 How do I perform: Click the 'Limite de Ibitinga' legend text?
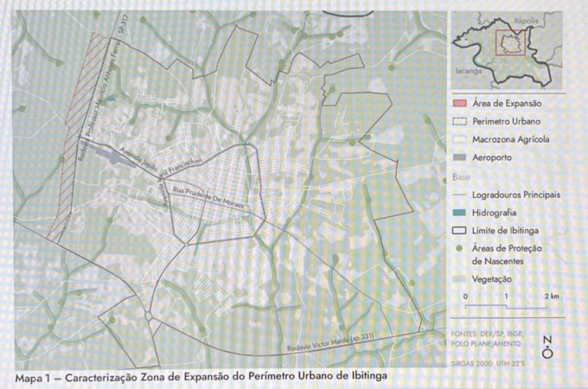[505, 231]
